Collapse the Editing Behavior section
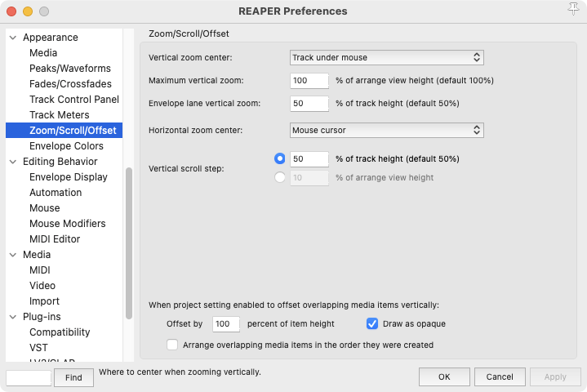 coord(13,162)
